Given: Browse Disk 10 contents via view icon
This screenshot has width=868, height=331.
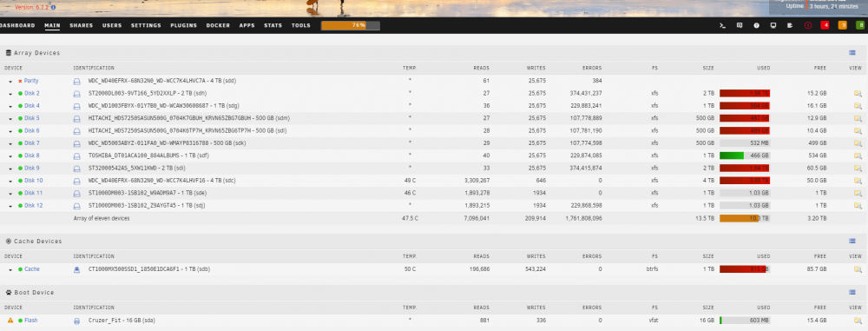Looking at the screenshot, I should coord(858,181).
